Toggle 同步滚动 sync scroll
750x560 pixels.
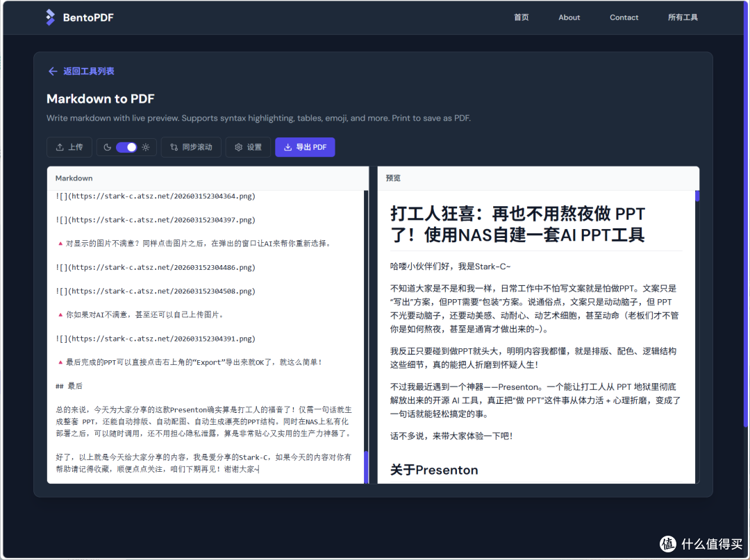click(192, 147)
